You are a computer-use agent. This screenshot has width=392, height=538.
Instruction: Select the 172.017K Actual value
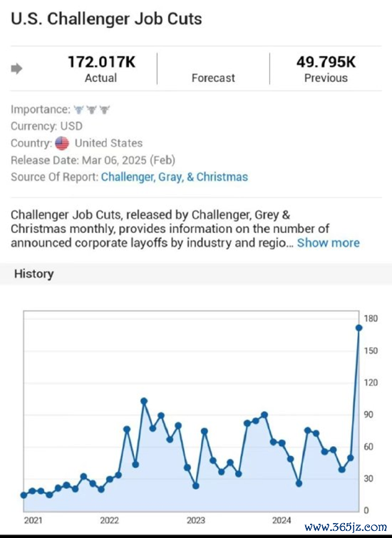102,62
